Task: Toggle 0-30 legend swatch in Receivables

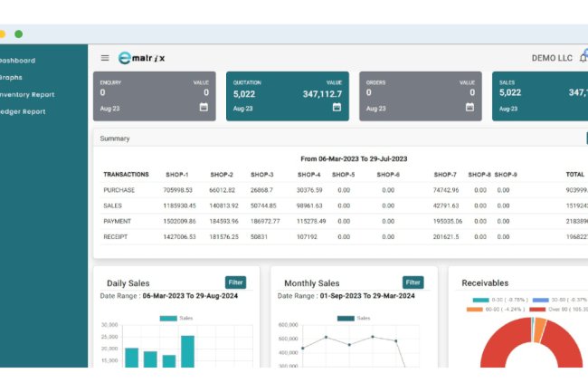Action: point(480,300)
